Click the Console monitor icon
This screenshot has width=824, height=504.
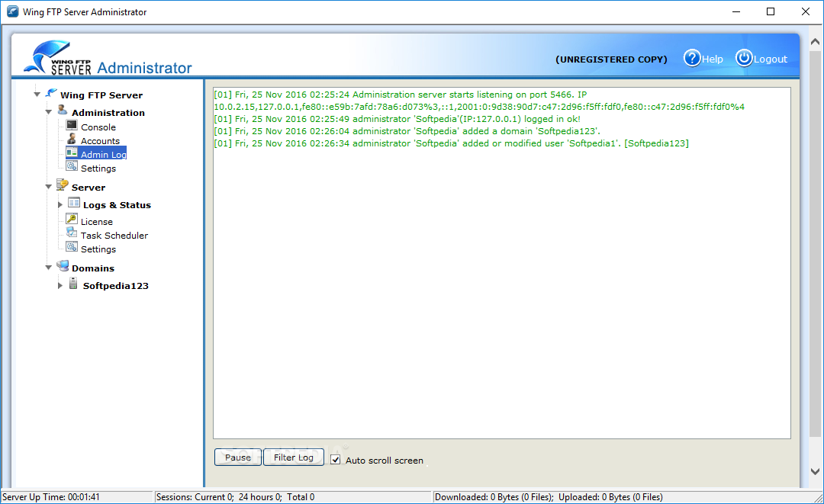point(72,125)
